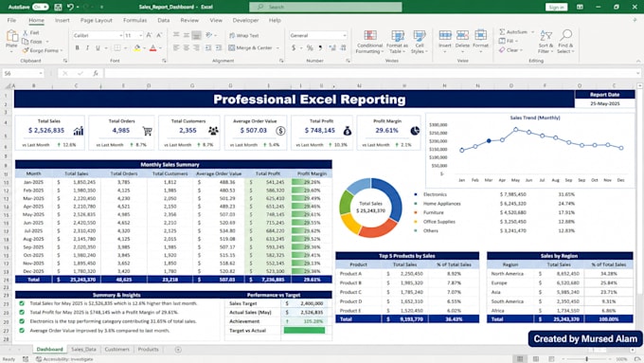Click the Cut button
The height and width of the screenshot is (363, 644).
[31, 32]
